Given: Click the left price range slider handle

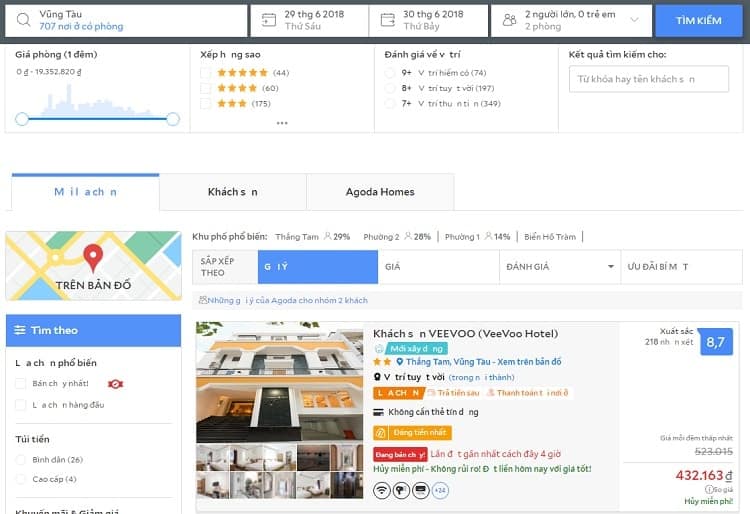Looking at the screenshot, I should point(22,119).
